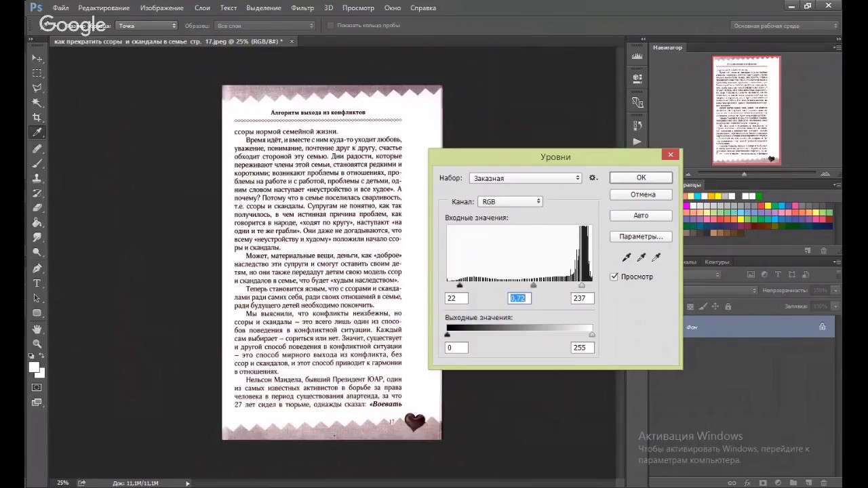Expand the workspace selector Основная рабочая среда

[x=784, y=26]
